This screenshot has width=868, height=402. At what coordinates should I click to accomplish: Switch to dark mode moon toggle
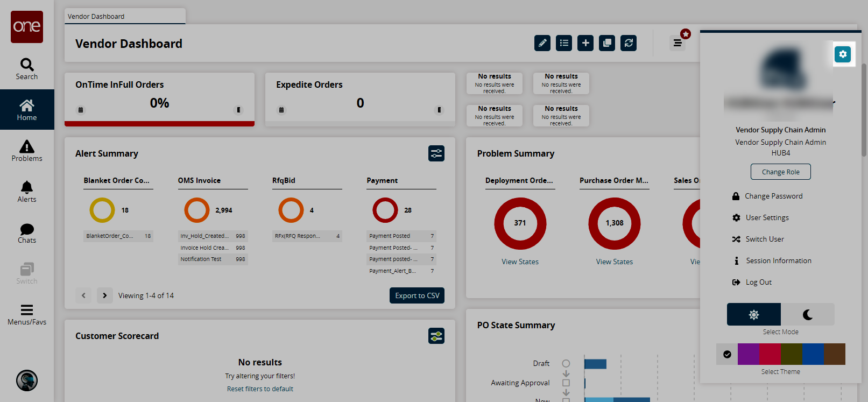tap(808, 314)
